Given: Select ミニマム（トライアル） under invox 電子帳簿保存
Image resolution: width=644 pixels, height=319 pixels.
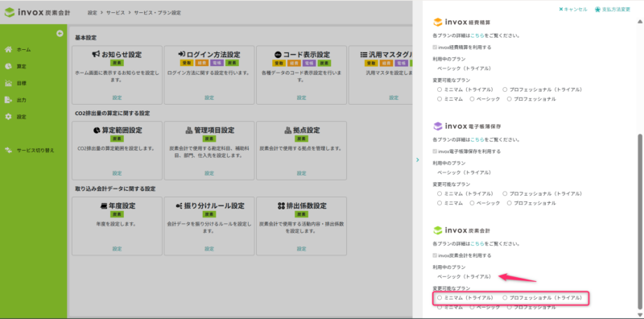Looking at the screenshot, I should [440, 193].
